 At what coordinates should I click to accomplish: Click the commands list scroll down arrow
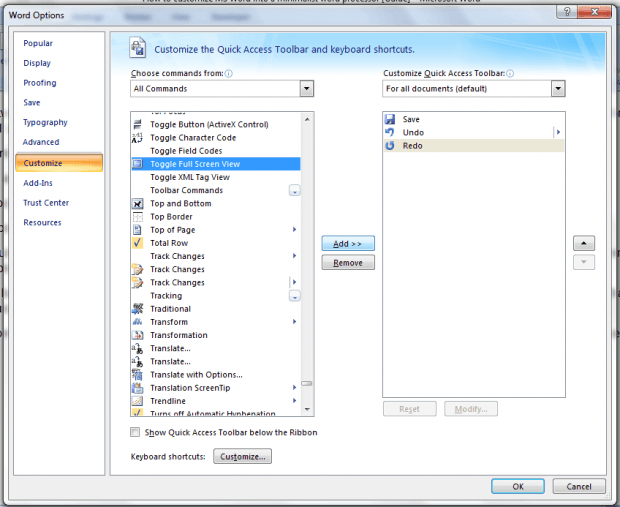click(307, 409)
